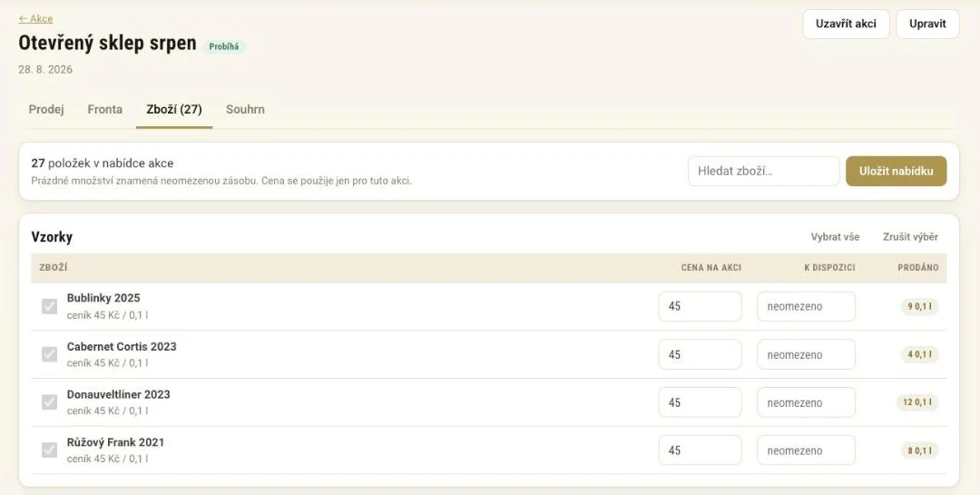
Task: Click the PRODÁNO column header
Action: click(918, 267)
